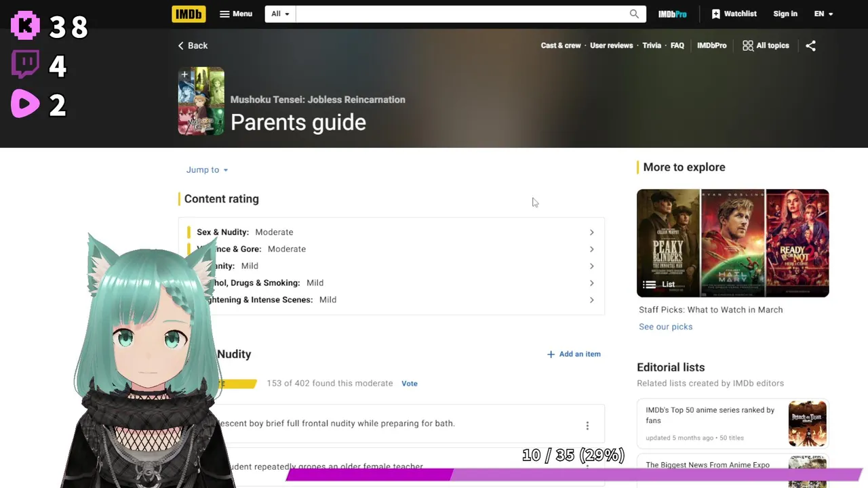Click Add an item plus button
Viewport: 868px width, 488px height.
574,354
